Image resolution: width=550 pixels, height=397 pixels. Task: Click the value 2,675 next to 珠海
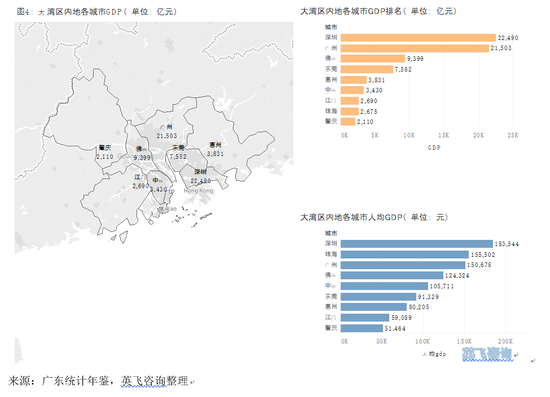(x=369, y=112)
